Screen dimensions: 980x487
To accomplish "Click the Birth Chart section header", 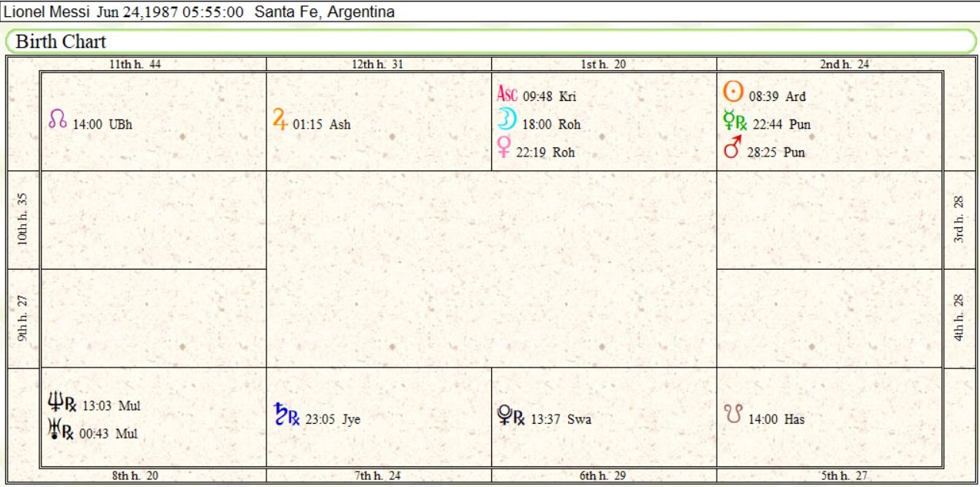I will coord(62,41).
